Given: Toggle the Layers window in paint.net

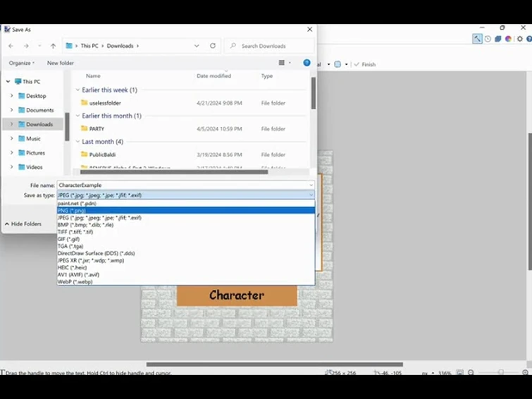Looking at the screenshot, I should click(497, 39).
